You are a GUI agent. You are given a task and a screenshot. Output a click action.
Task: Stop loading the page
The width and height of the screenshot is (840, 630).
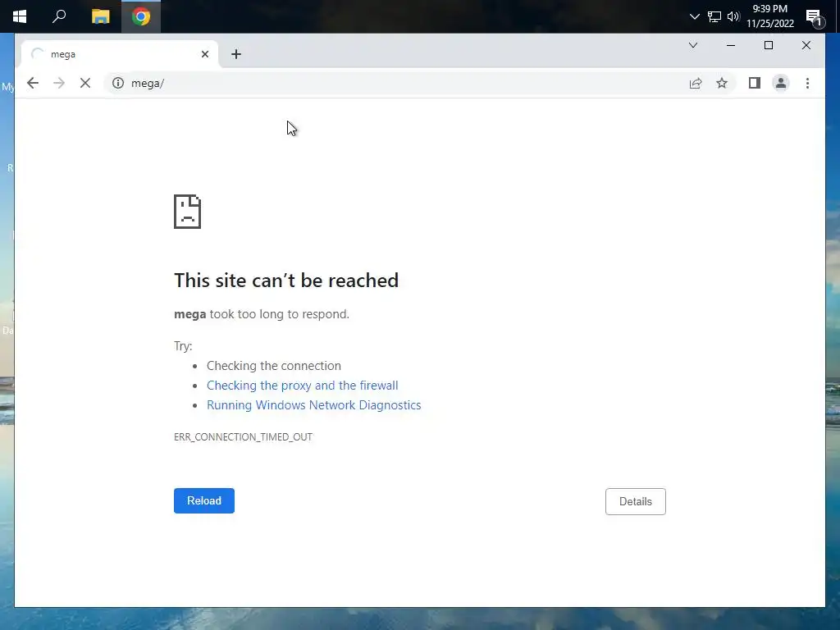point(85,83)
